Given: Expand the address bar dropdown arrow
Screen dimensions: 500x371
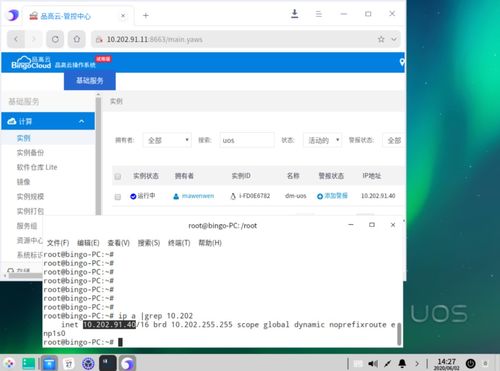Looking at the screenshot, I should coord(394,39).
